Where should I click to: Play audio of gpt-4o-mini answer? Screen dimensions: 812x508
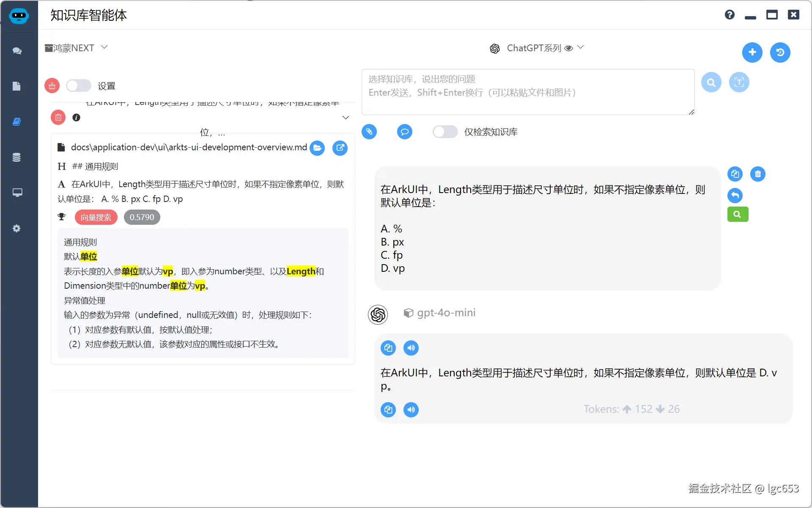(411, 348)
